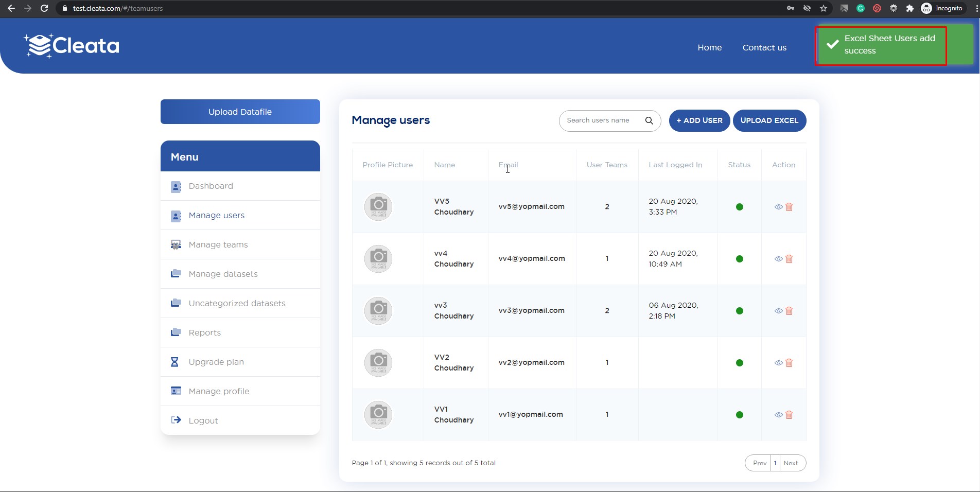The width and height of the screenshot is (980, 492).
Task: Click the Prev pagination button
Action: click(759, 463)
